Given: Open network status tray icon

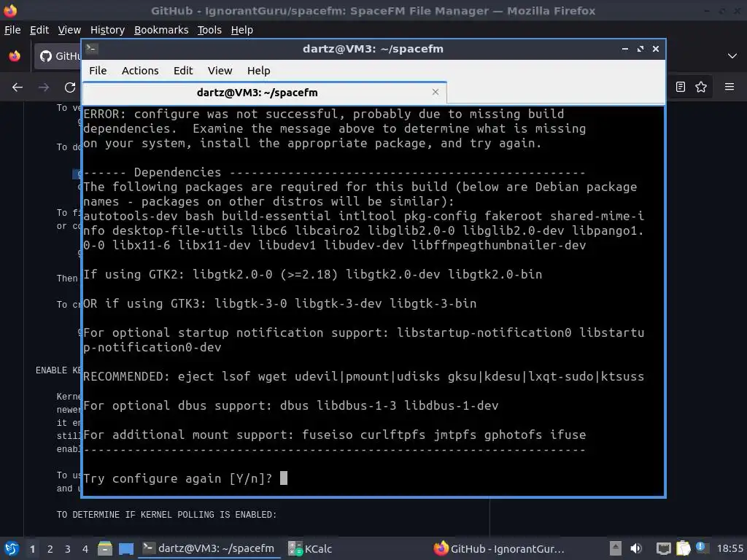Looking at the screenshot, I should tap(663, 548).
